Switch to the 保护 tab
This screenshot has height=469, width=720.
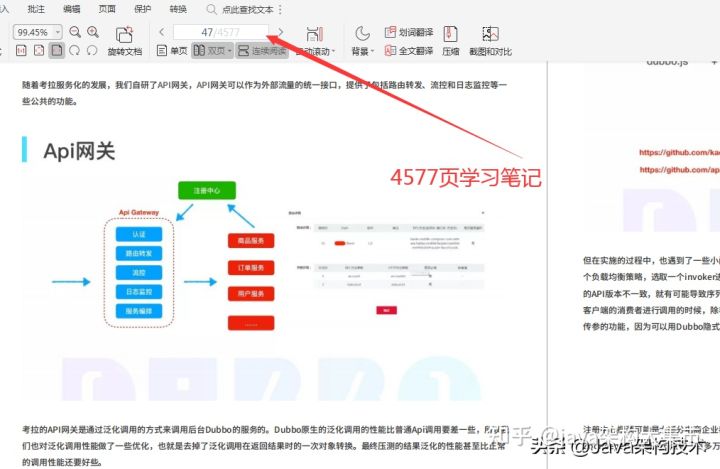[x=142, y=9]
